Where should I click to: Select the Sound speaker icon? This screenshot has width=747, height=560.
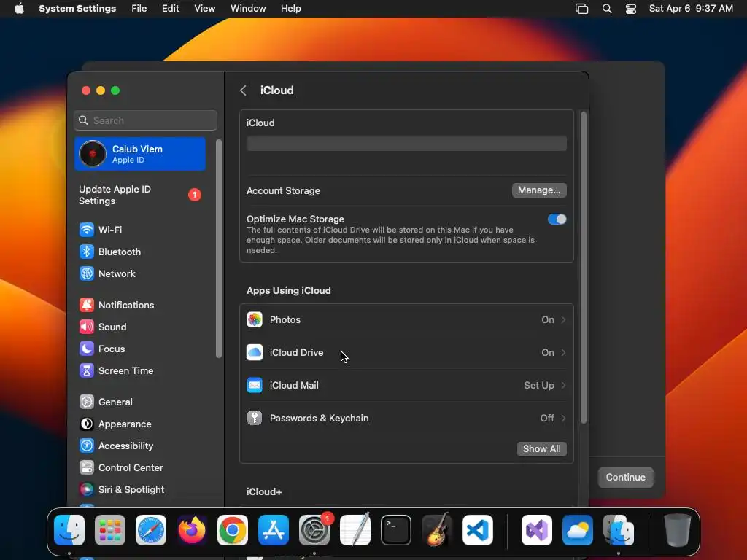click(x=87, y=327)
